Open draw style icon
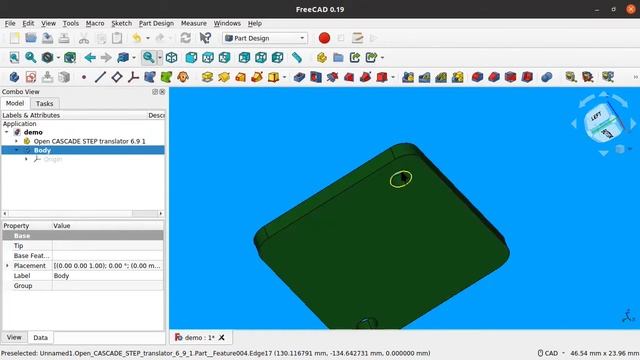This screenshot has width=640, height=360. click(47, 58)
